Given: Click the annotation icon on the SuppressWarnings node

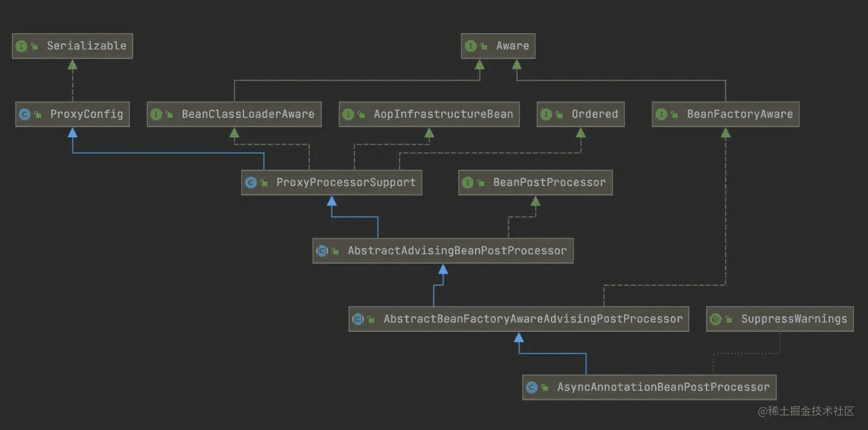Looking at the screenshot, I should [x=716, y=319].
